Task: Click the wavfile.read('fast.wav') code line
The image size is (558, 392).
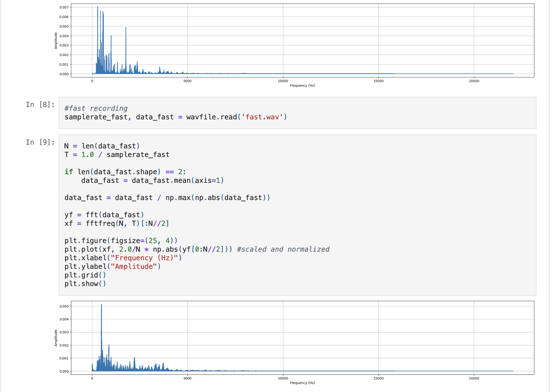Action: click(x=176, y=117)
